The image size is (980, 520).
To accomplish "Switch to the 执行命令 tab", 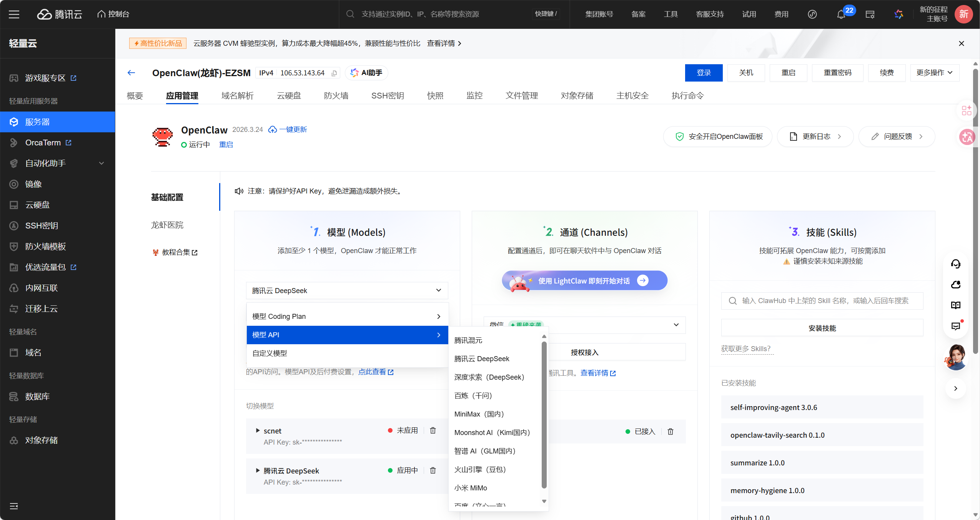I will pos(687,96).
